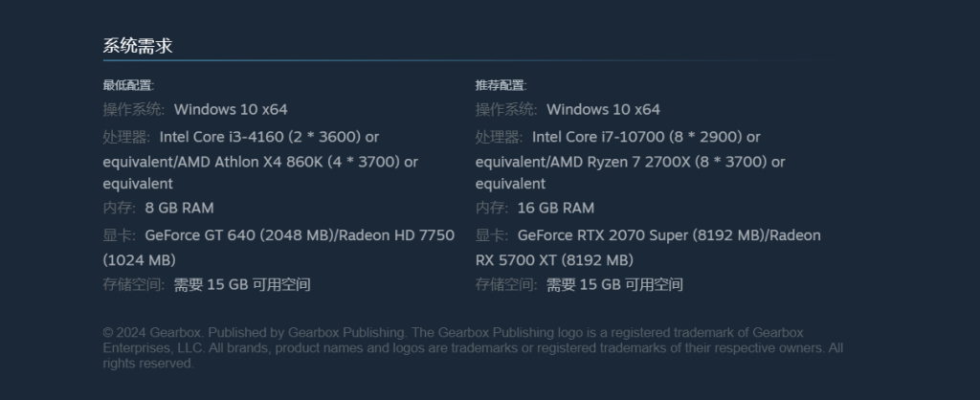Click the 8 GB RAM value
980x400 pixels.
[x=179, y=208]
